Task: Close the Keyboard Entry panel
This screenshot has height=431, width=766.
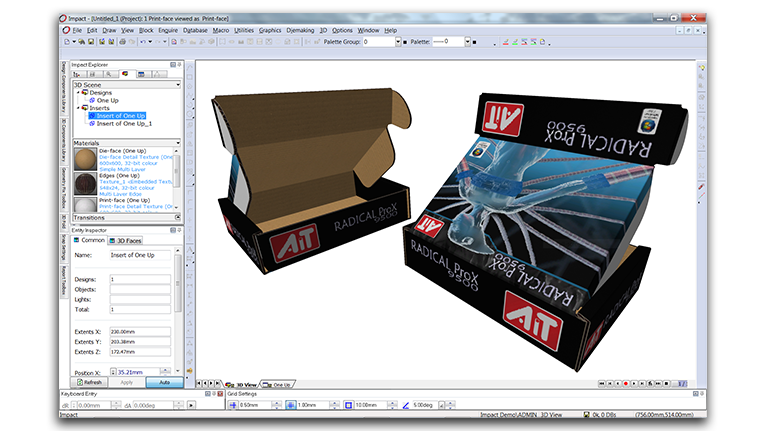Action: point(220,394)
